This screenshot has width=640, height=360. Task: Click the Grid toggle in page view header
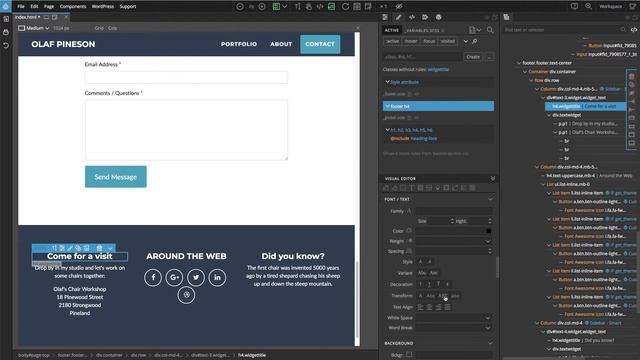point(99,28)
